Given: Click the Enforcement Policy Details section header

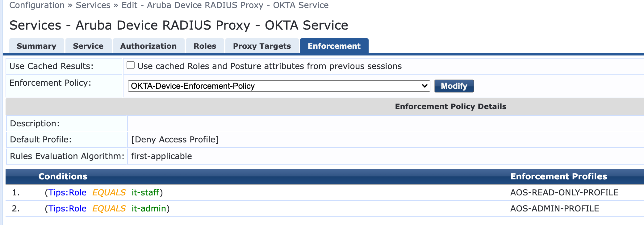Looking at the screenshot, I should pos(450,106).
